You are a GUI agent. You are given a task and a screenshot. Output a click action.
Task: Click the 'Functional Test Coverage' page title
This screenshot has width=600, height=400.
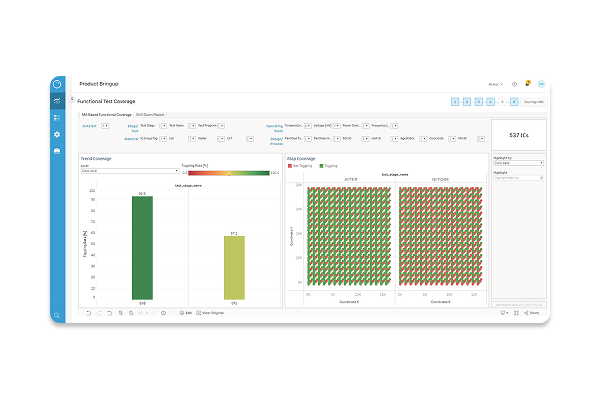click(x=106, y=101)
